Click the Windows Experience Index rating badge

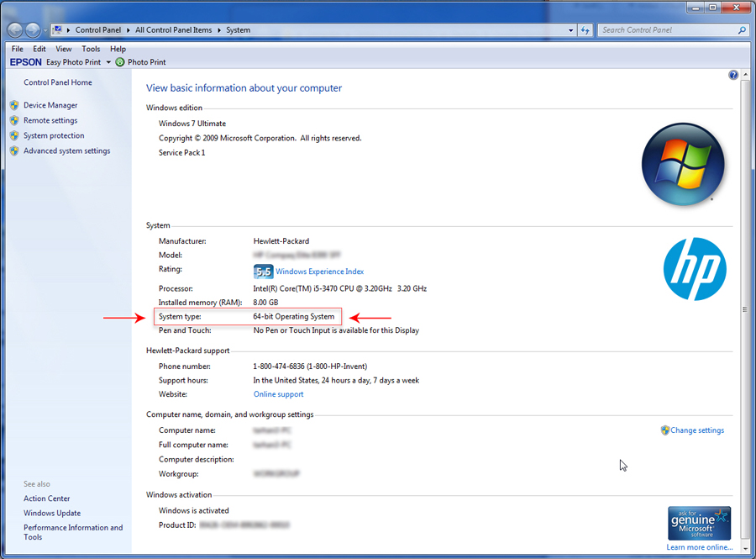(263, 272)
